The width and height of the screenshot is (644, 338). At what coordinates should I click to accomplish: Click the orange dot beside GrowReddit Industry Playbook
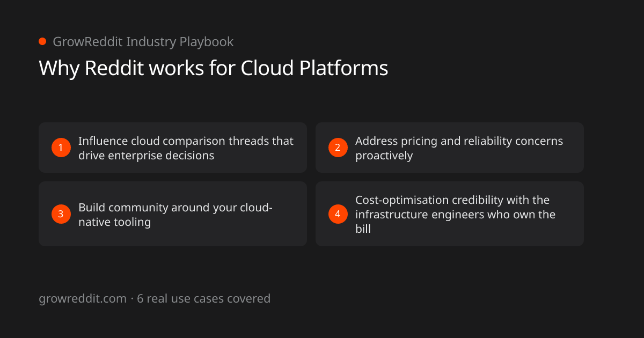(x=42, y=41)
